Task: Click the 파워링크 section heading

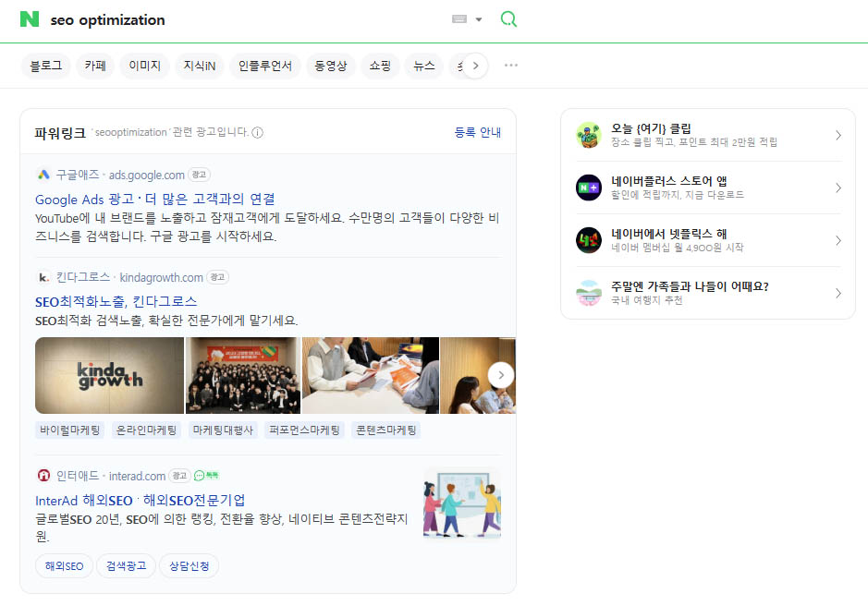Action: tap(60, 133)
